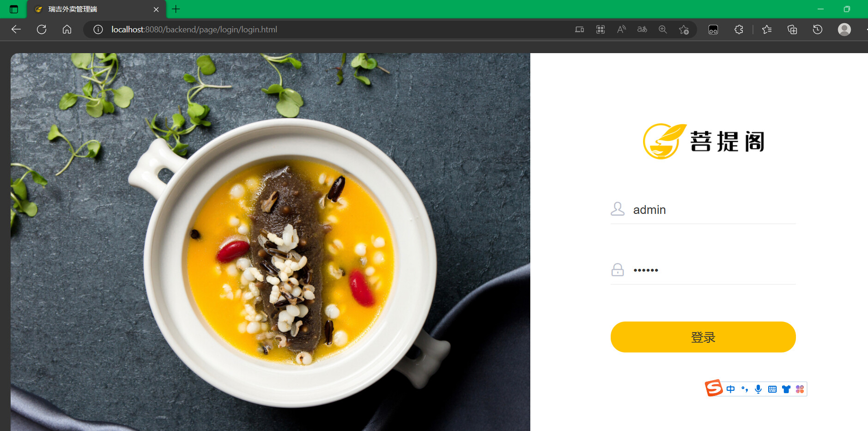
Task: Open the favorites list
Action: [767, 30]
